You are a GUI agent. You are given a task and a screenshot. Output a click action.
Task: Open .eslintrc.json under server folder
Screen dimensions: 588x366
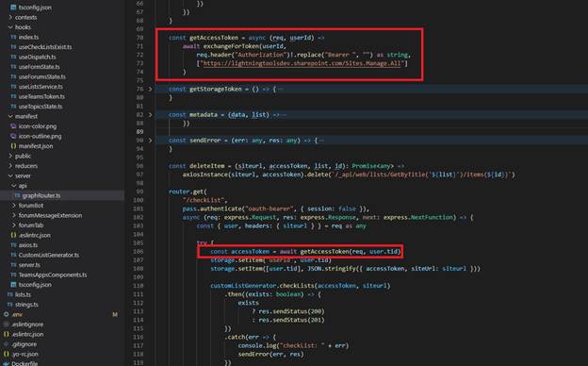[35, 236]
